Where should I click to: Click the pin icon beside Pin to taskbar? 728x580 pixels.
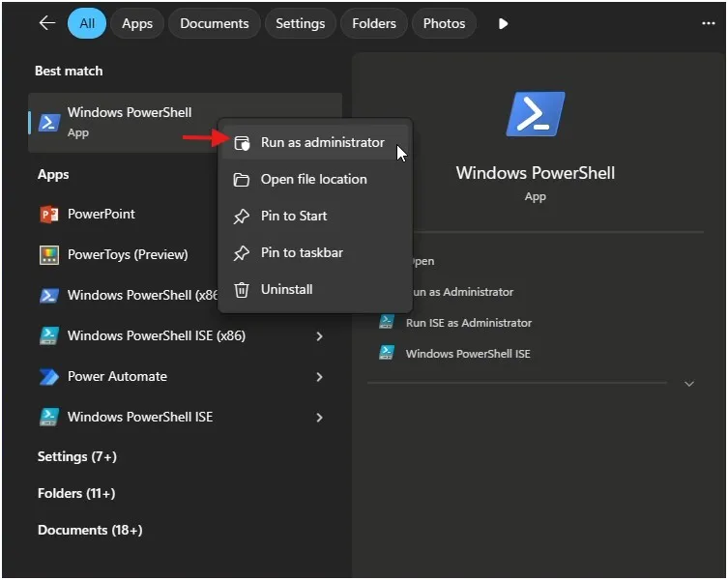[x=241, y=253]
